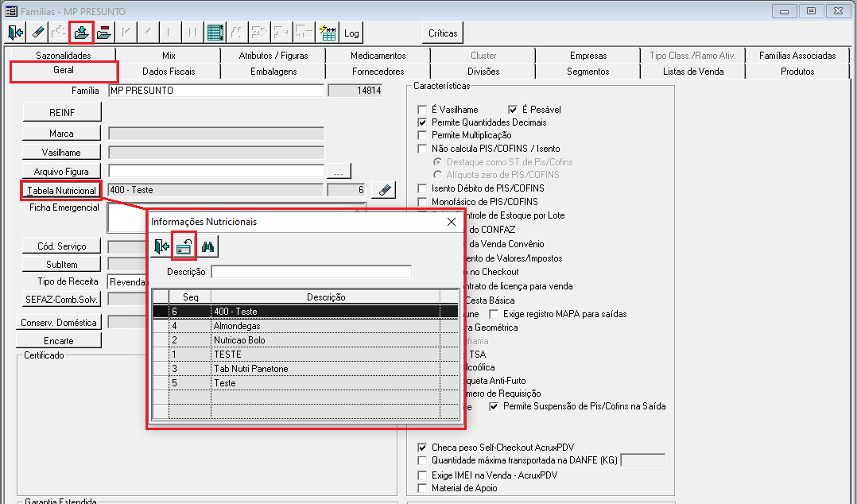Click the browse "..." button beside Arquivo Figura

339,172
